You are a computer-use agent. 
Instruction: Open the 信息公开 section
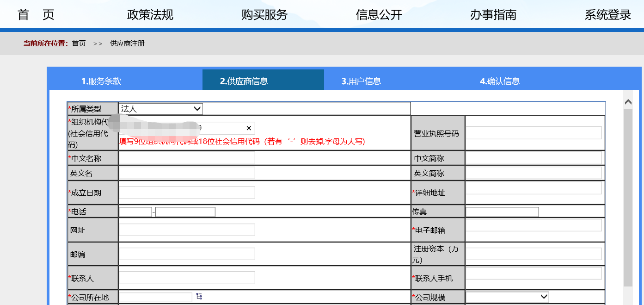click(378, 14)
